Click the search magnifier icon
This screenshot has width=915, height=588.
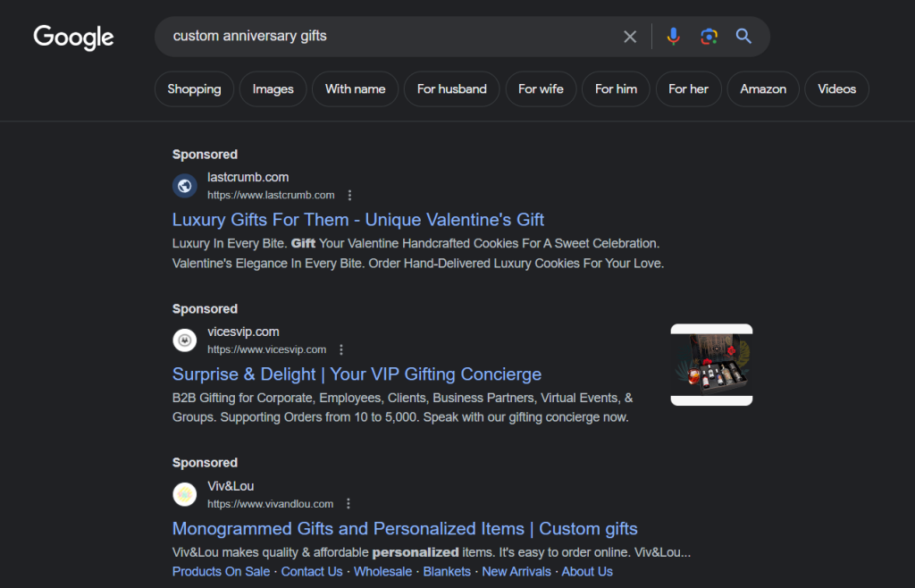click(x=743, y=36)
